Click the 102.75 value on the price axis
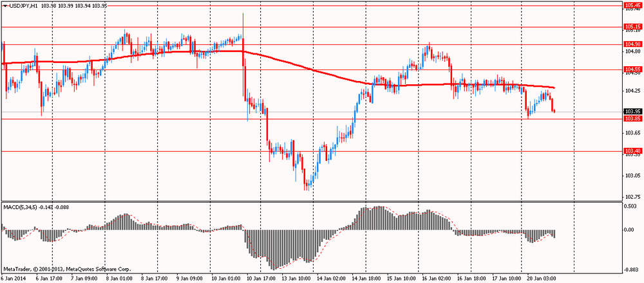The image size is (644, 283). point(633,197)
